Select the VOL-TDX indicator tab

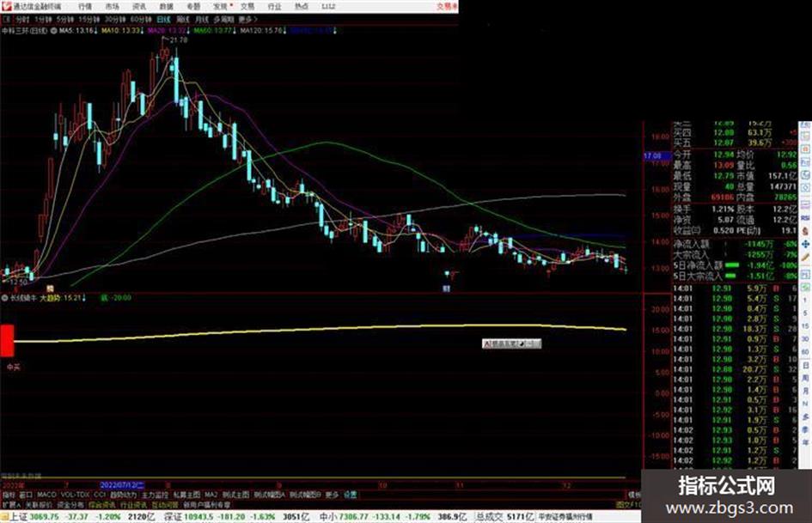[75, 495]
